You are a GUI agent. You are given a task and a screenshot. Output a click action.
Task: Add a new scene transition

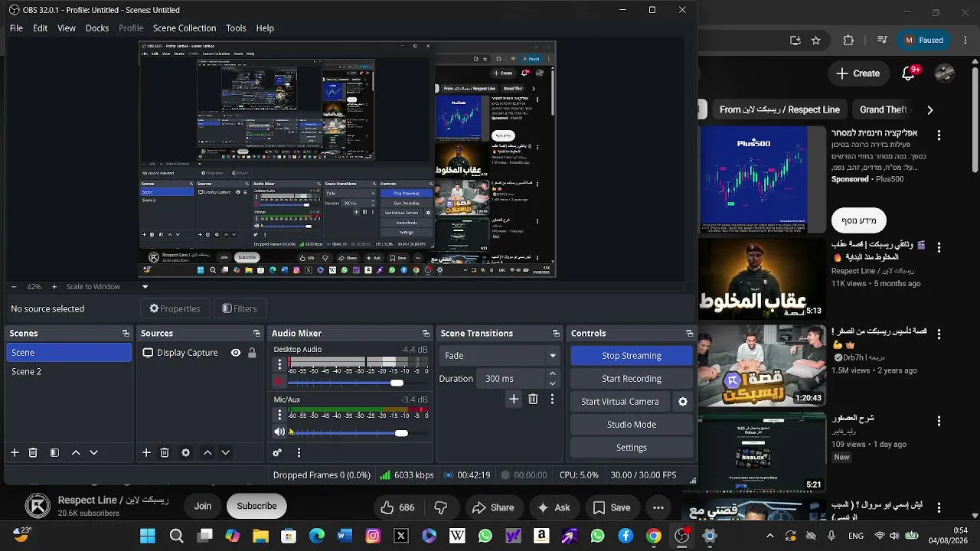coord(514,399)
